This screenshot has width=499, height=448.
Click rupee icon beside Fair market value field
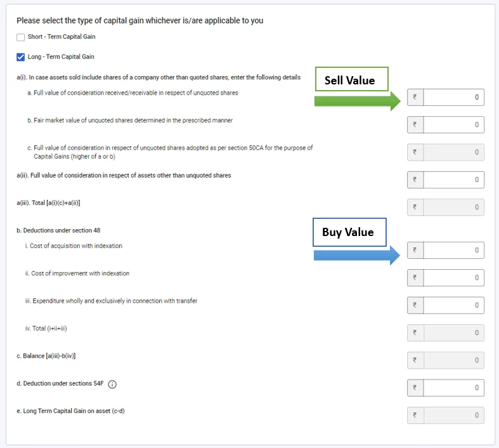point(415,125)
